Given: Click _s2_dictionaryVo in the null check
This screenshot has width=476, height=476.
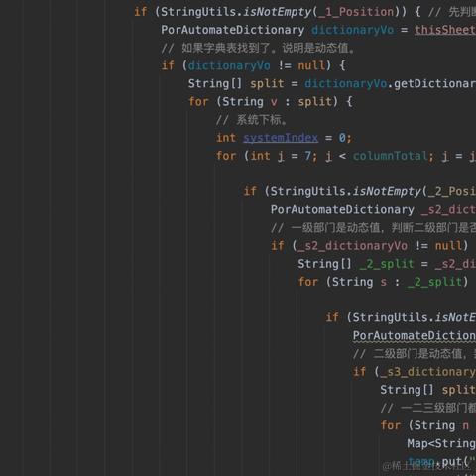Looking at the screenshot, I should [353, 246].
